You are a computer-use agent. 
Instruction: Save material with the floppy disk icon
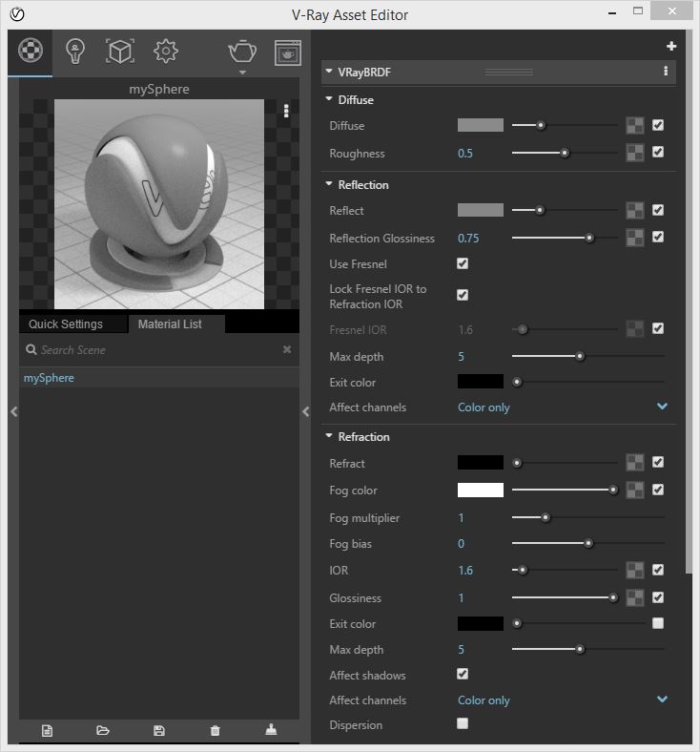(x=159, y=730)
